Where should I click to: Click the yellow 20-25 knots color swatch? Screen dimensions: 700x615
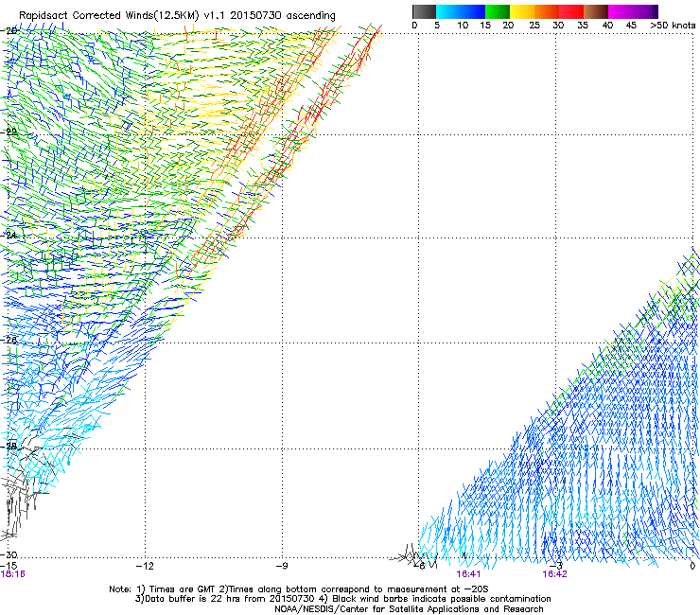522,11
